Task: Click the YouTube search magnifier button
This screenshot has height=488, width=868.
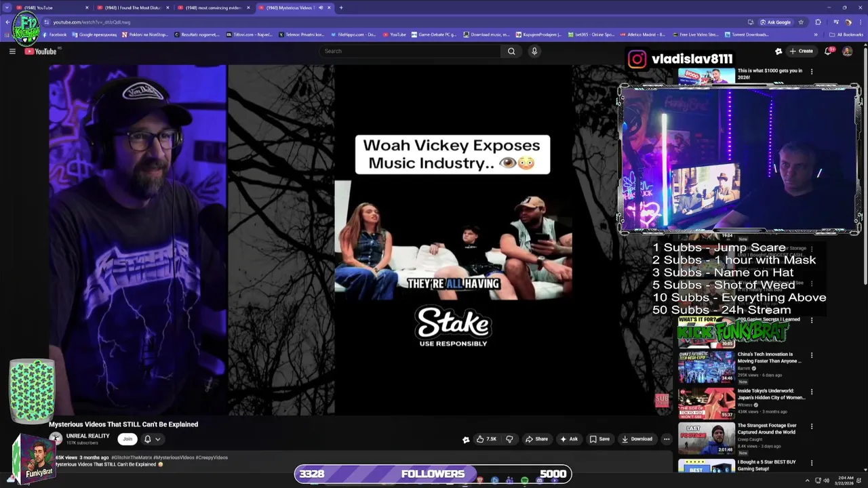Action: (x=511, y=51)
